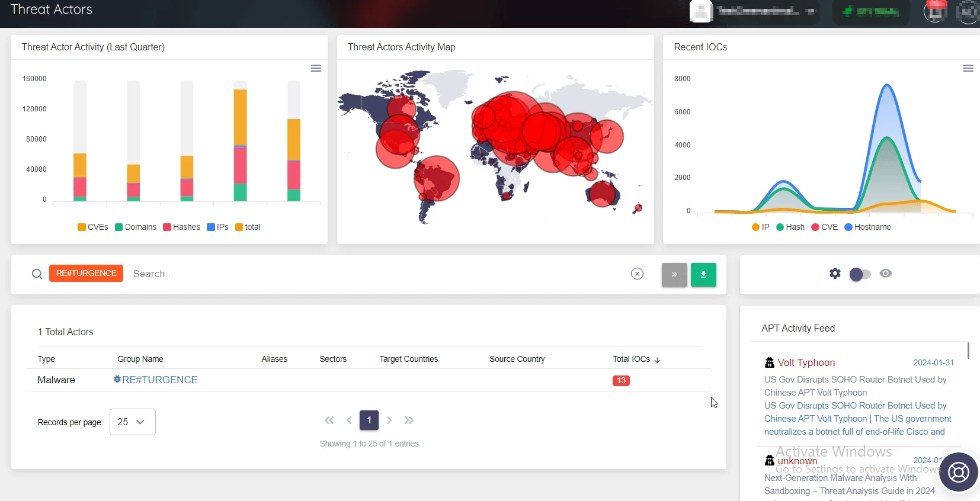Click the RE#TURGENCE group gear icon

coord(117,379)
